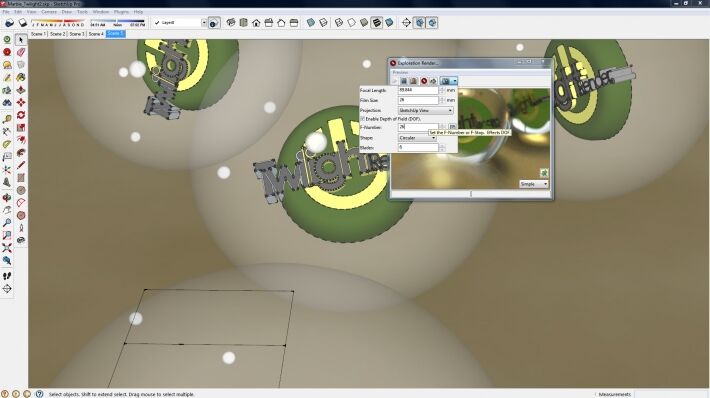
Task: Toggle Enable Depth of Field checkbox
Action: [363, 119]
